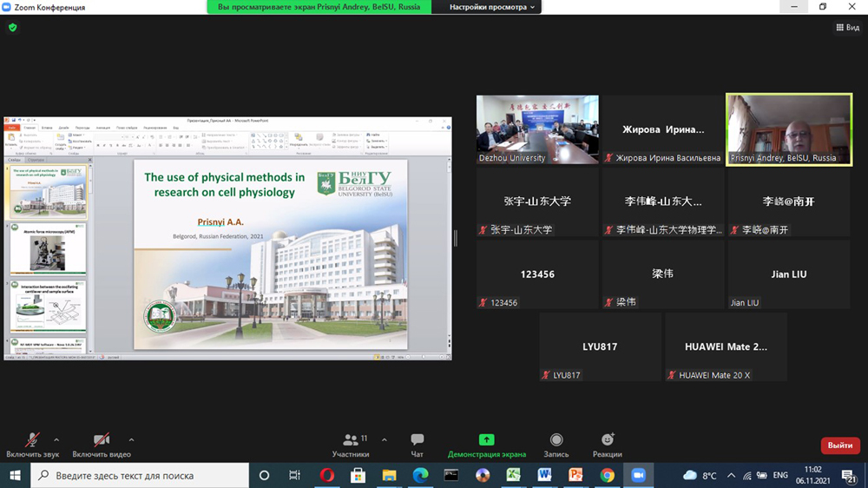Click the Jian LIU participant tile
868x488 pixels.
(x=788, y=274)
